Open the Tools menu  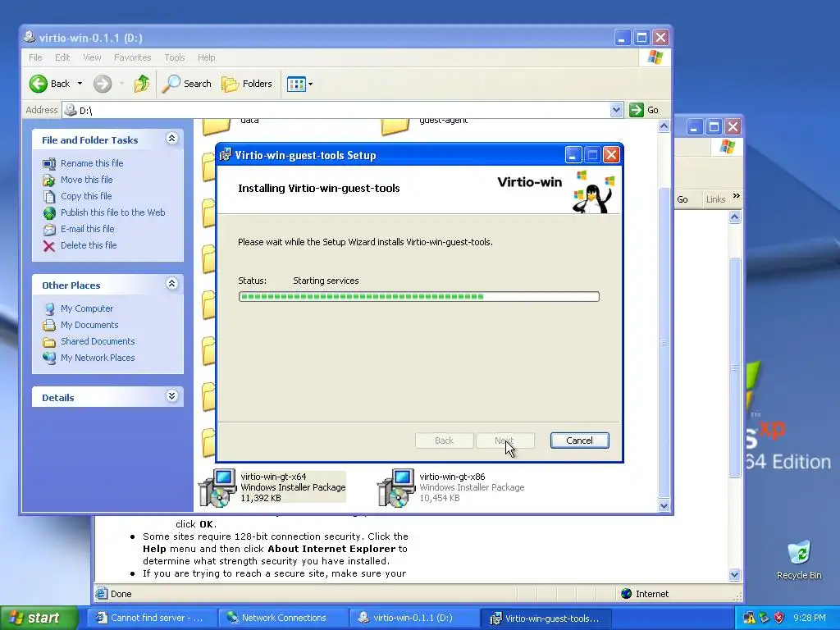click(174, 57)
